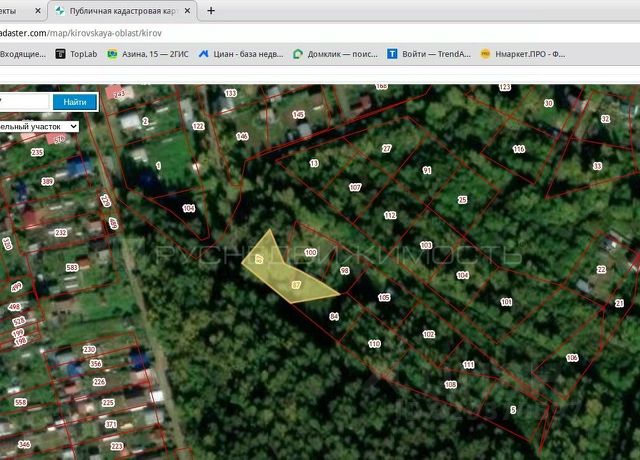
Task: Open the земельный участок object type dropdown
Action: 39,127
